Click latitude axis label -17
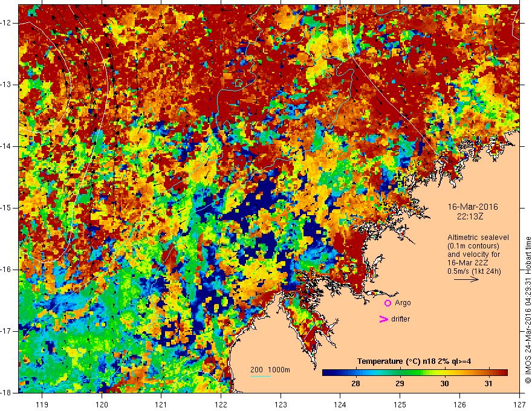532x411 pixels. pos(6,331)
